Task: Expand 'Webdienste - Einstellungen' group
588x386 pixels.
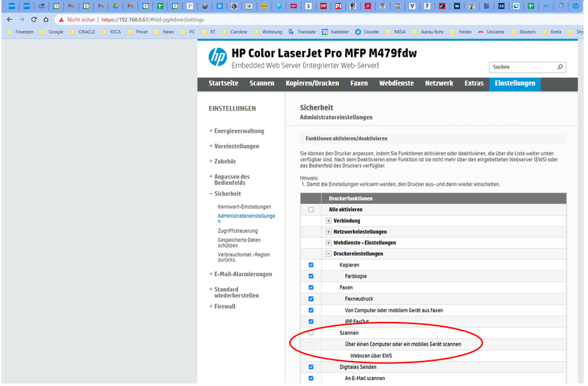Action: [x=328, y=242]
